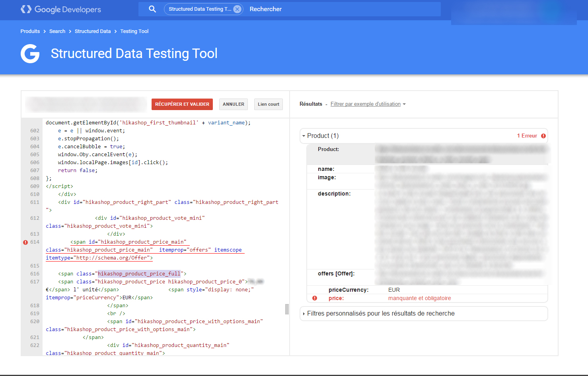Click the Lien court button
Viewport: 588px width, 376px height.
pyautogui.click(x=269, y=104)
